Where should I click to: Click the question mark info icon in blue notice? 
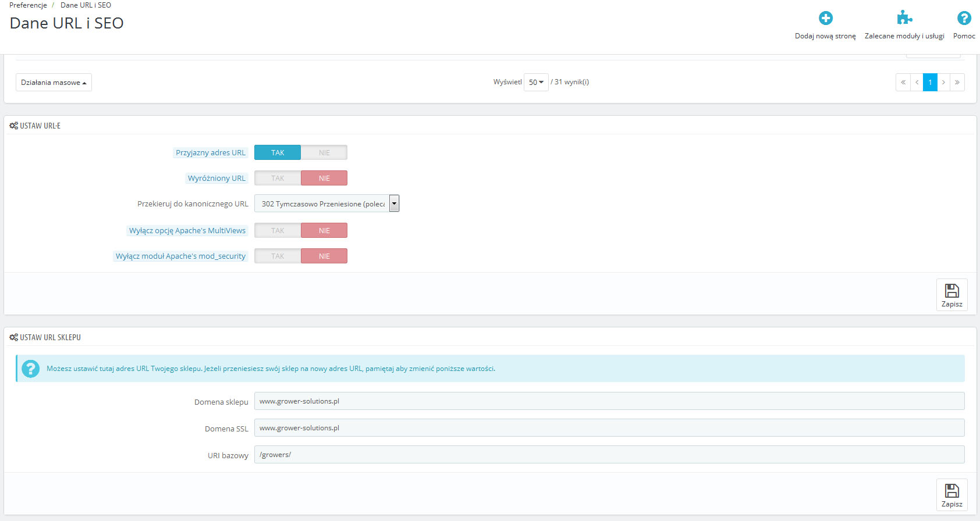30,369
